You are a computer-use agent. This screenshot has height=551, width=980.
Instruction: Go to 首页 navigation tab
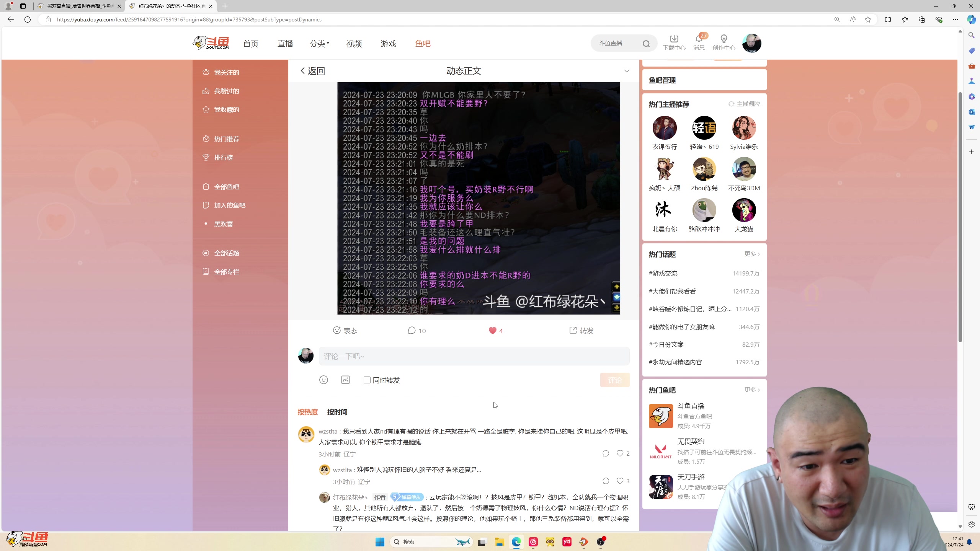pos(251,44)
